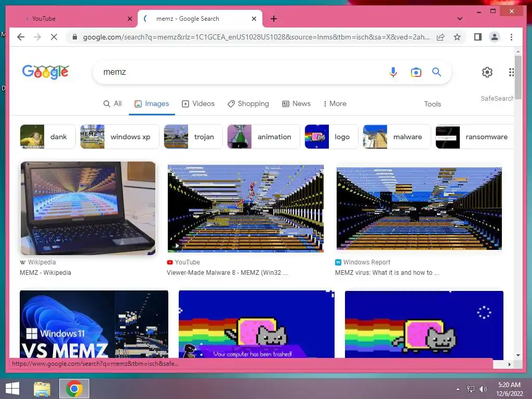Filter images by ransomware chip

tap(474, 137)
